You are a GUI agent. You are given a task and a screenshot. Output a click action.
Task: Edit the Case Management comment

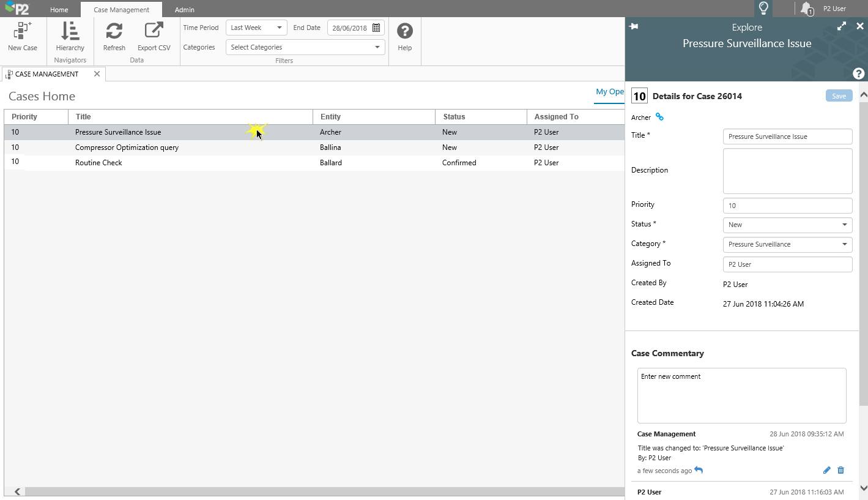pos(827,470)
